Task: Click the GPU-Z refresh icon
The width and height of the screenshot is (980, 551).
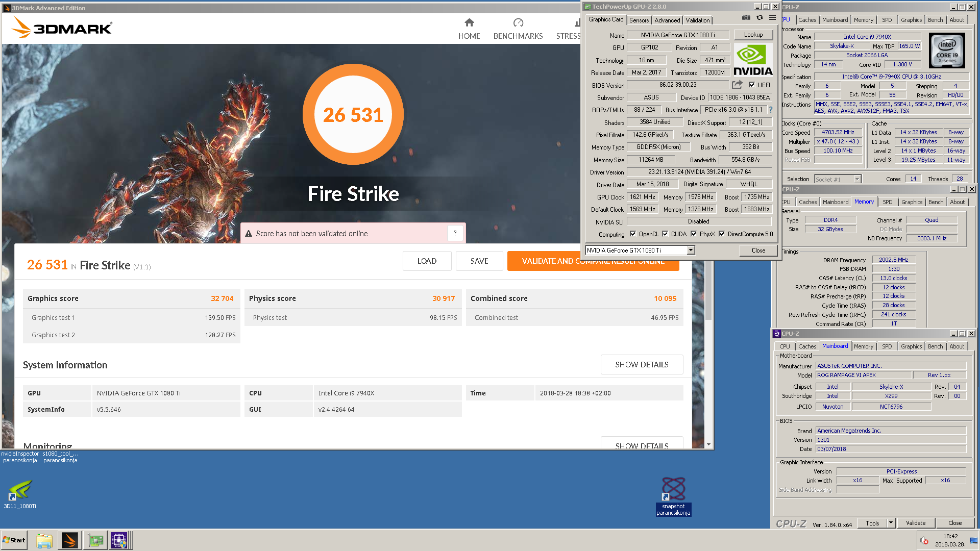Action: point(759,18)
